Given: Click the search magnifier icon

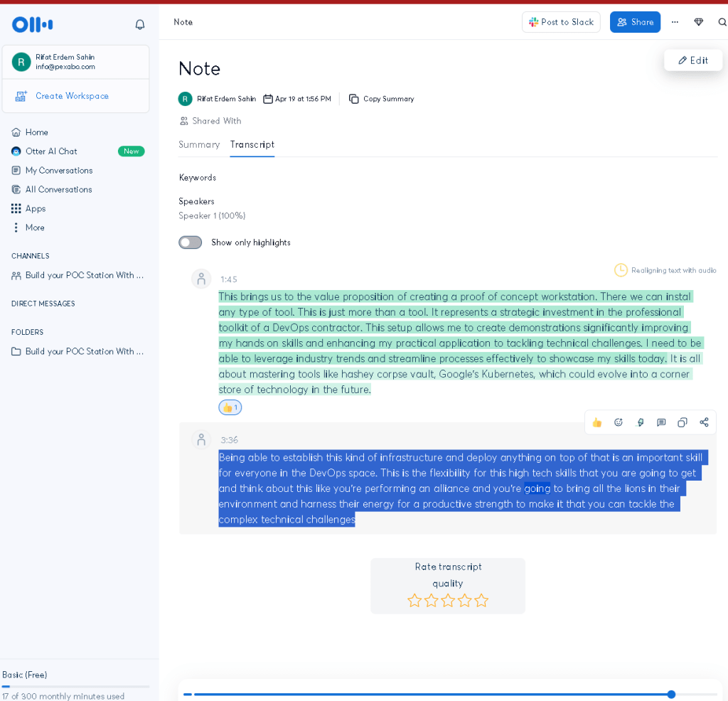Looking at the screenshot, I should click(722, 22).
